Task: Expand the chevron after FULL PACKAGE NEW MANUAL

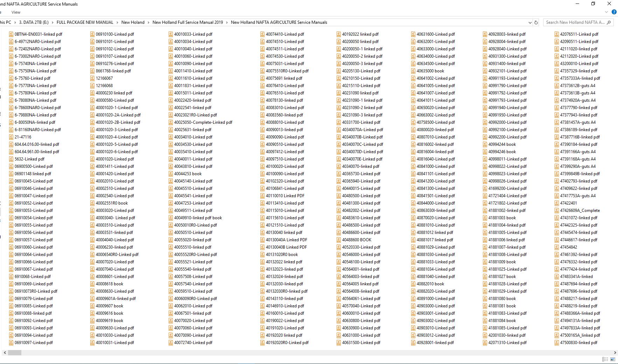Action: click(x=117, y=22)
